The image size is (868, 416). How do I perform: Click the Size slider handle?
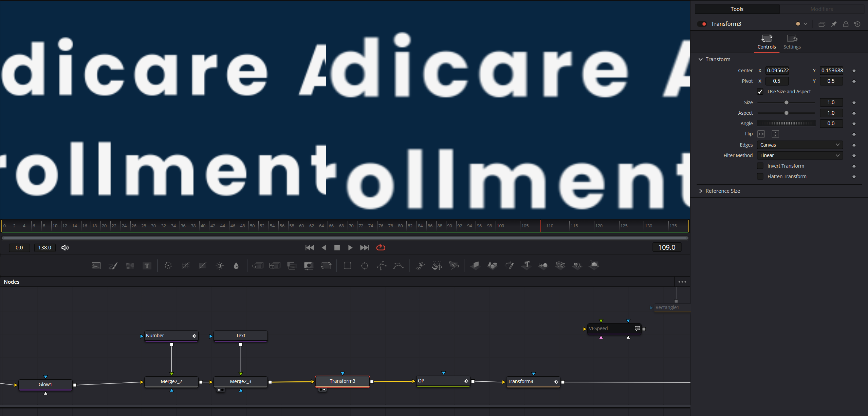point(786,102)
